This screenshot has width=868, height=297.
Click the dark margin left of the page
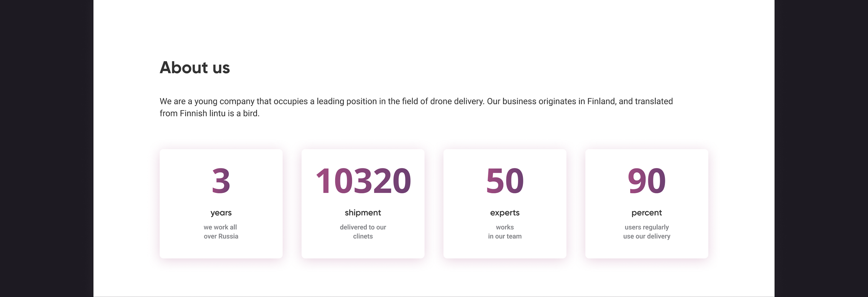click(46, 148)
